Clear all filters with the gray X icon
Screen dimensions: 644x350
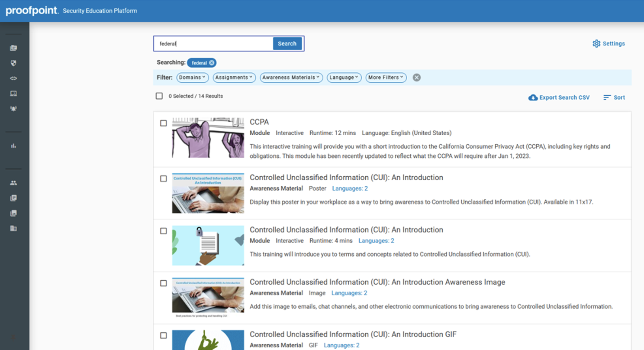[x=416, y=78]
